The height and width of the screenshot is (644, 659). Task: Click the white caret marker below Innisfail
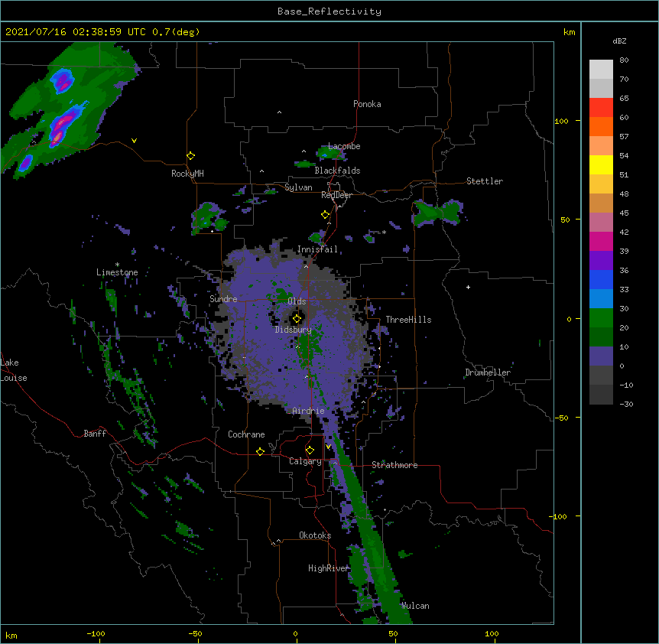[306, 266]
